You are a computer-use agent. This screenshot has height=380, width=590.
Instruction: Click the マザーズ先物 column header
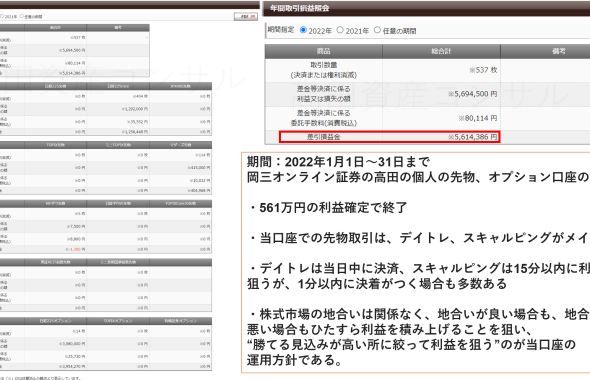(181, 145)
